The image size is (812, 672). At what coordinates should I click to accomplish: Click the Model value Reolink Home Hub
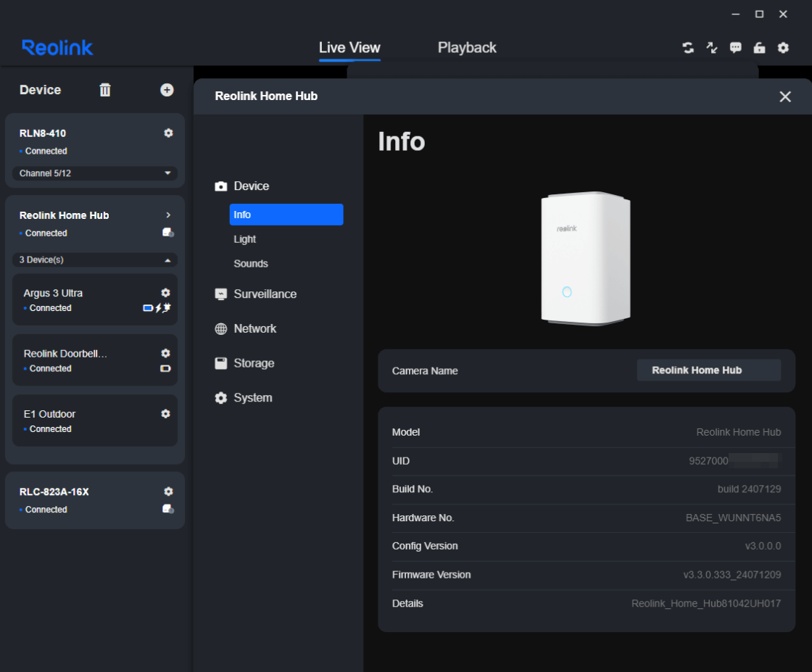point(739,432)
